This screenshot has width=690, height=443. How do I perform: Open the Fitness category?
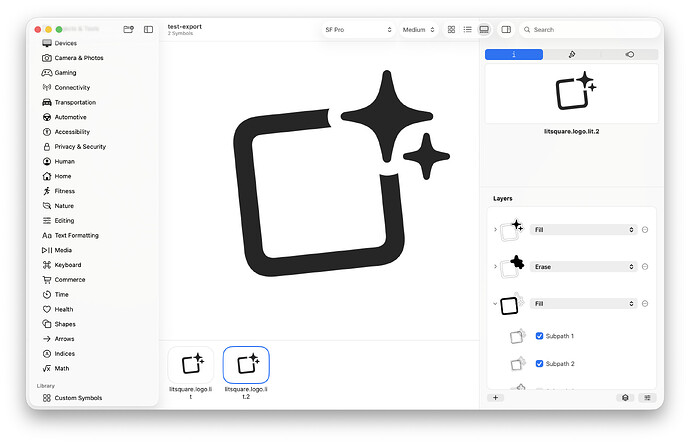click(x=59, y=191)
